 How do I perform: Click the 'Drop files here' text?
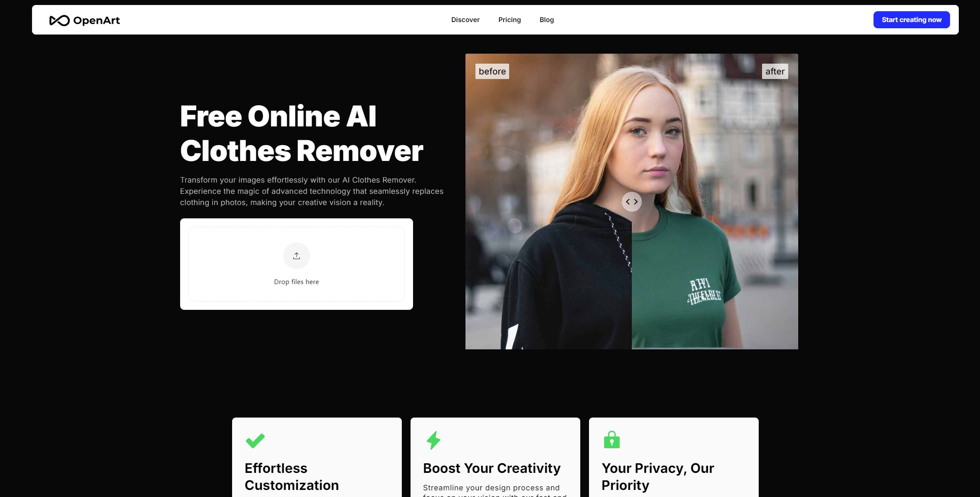click(297, 282)
